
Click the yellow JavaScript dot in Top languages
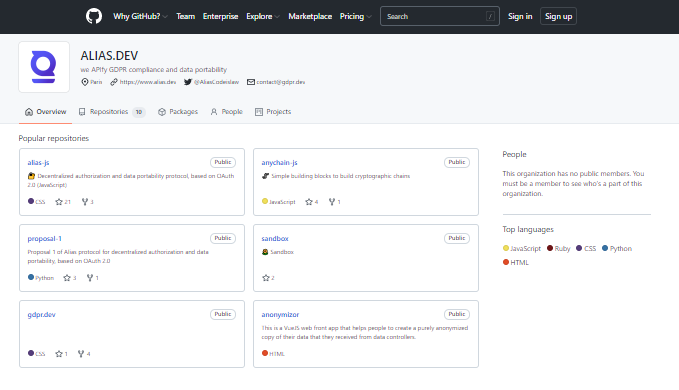click(506, 248)
